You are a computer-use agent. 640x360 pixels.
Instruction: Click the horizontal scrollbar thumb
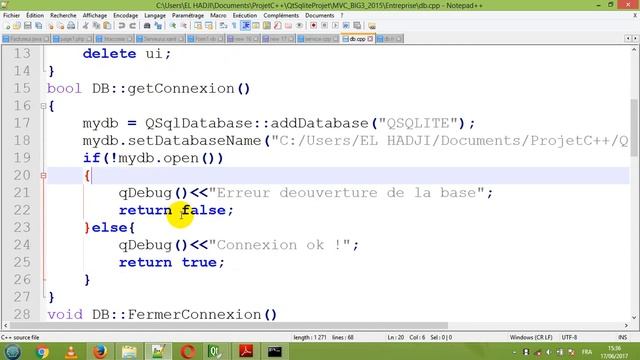click(x=229, y=325)
